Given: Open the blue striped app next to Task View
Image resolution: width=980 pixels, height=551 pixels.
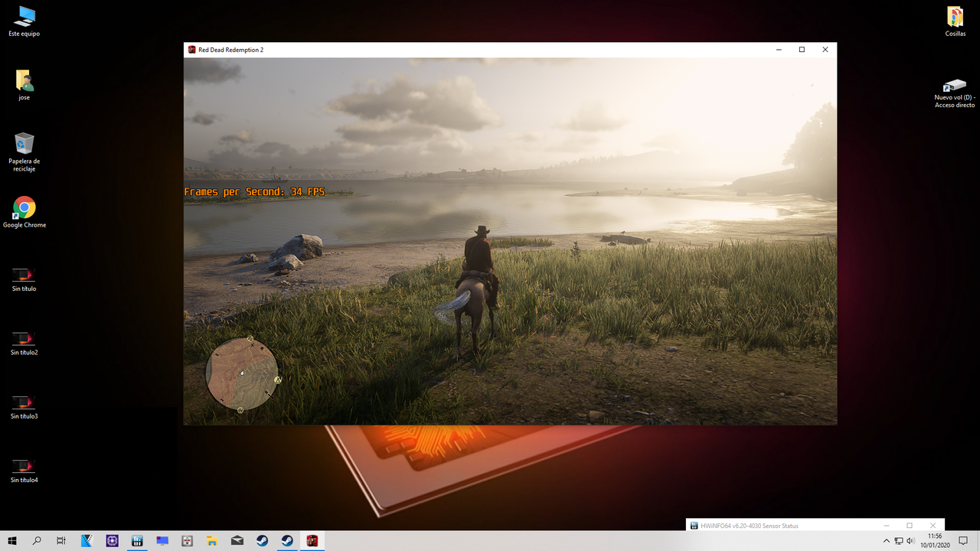Looking at the screenshot, I should tap(87, 541).
